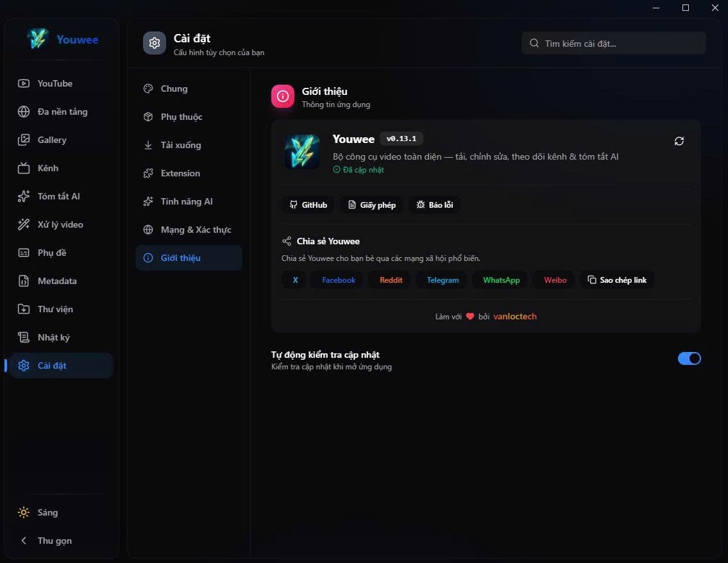Image resolution: width=728 pixels, height=563 pixels.
Task: Open the Tải xuống settings tab
Action: tap(189, 146)
